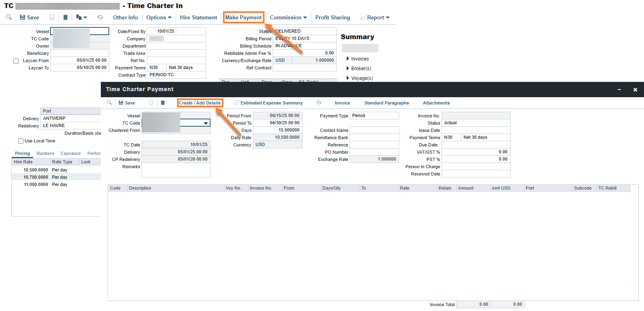
Task: Click the delete trash icon in the Time Charter Payment toolbar
Action: tap(163, 103)
